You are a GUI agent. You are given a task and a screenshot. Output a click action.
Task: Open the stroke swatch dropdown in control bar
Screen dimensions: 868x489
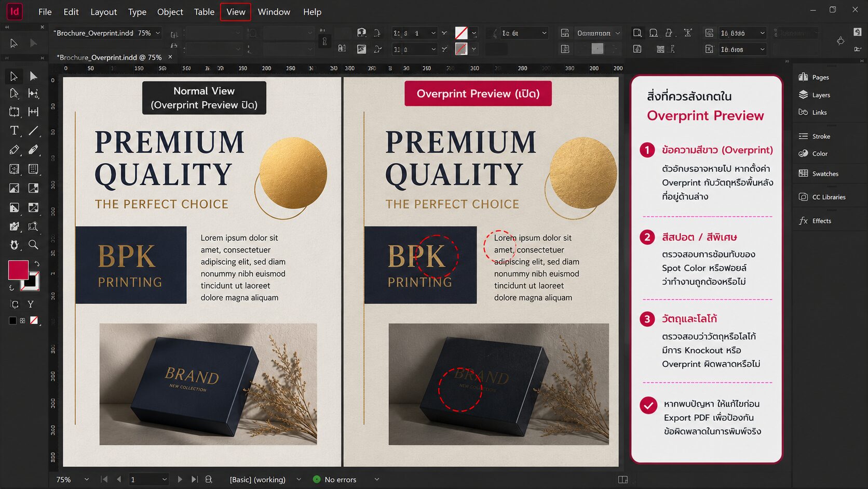pos(474,49)
